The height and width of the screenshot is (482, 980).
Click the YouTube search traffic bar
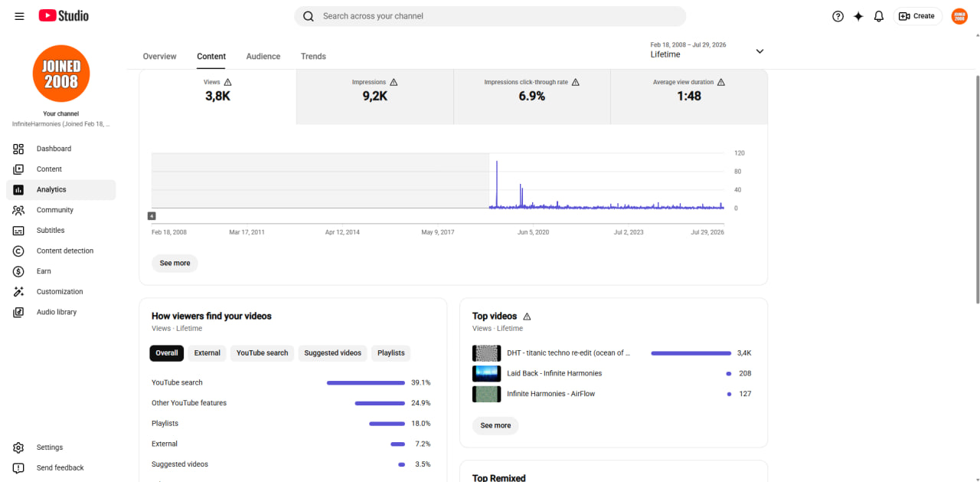(x=366, y=383)
